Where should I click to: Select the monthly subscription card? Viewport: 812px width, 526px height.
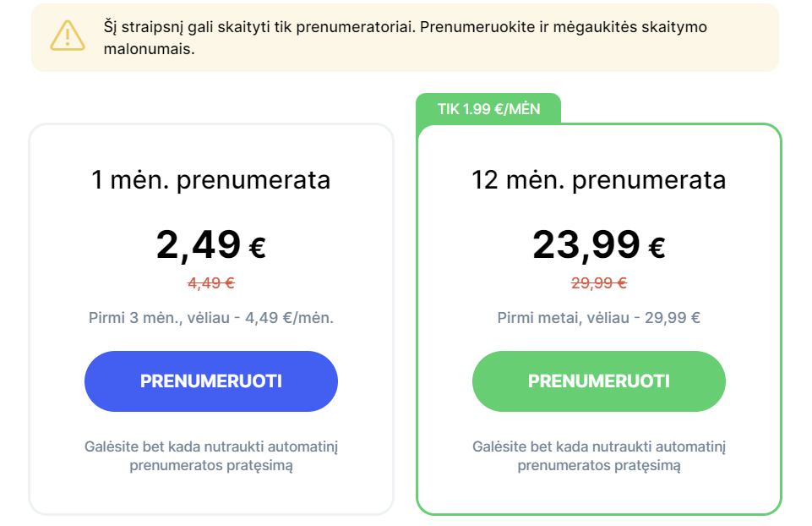pyautogui.click(x=211, y=319)
